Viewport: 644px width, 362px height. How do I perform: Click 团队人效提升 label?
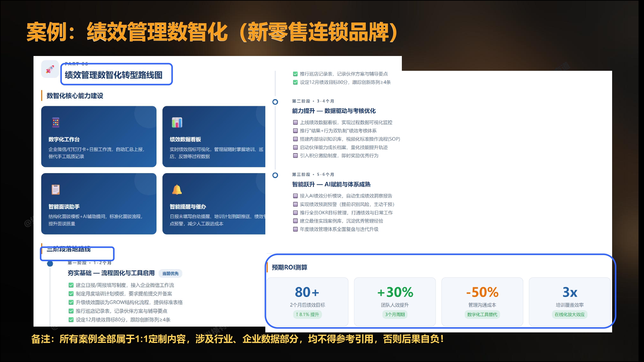tap(395, 305)
